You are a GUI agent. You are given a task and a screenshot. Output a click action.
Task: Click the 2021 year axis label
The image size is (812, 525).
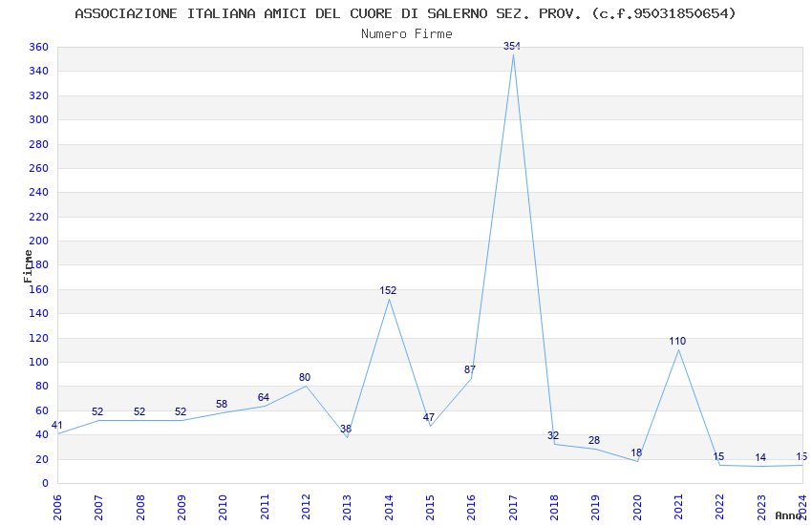(678, 508)
